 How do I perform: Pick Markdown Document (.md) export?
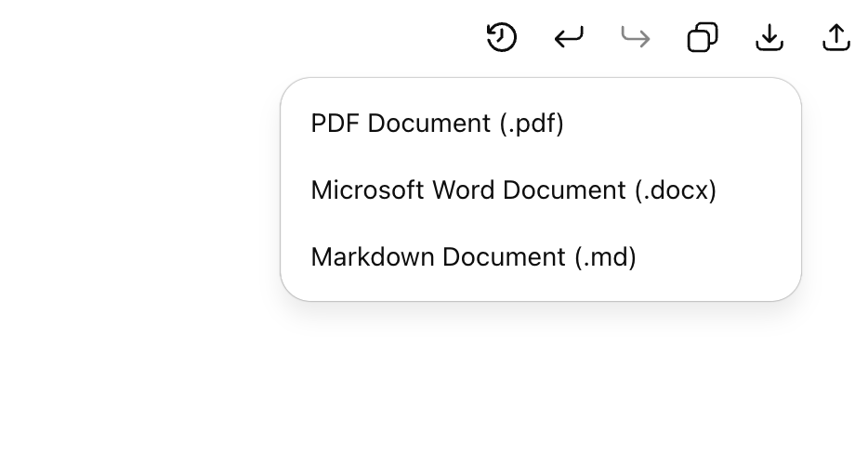coord(541,256)
